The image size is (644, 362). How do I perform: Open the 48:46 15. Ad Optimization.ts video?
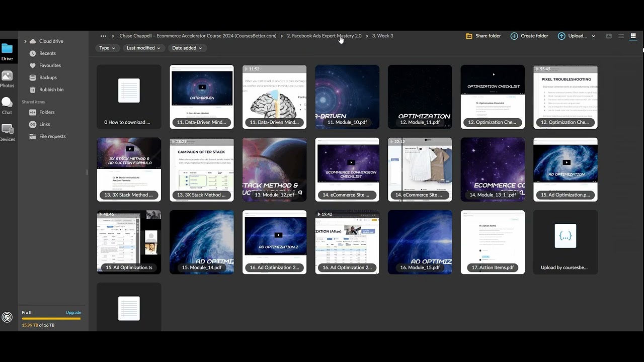click(129, 242)
